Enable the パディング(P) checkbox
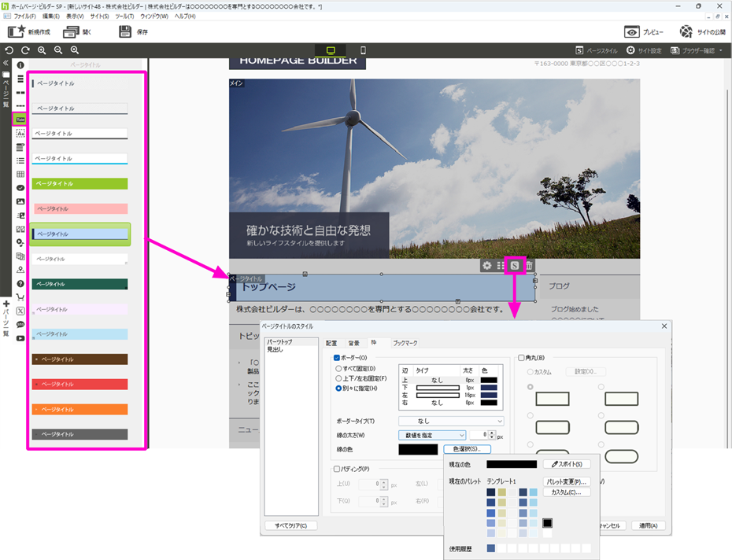Screen dimensions: 732x560 point(337,469)
